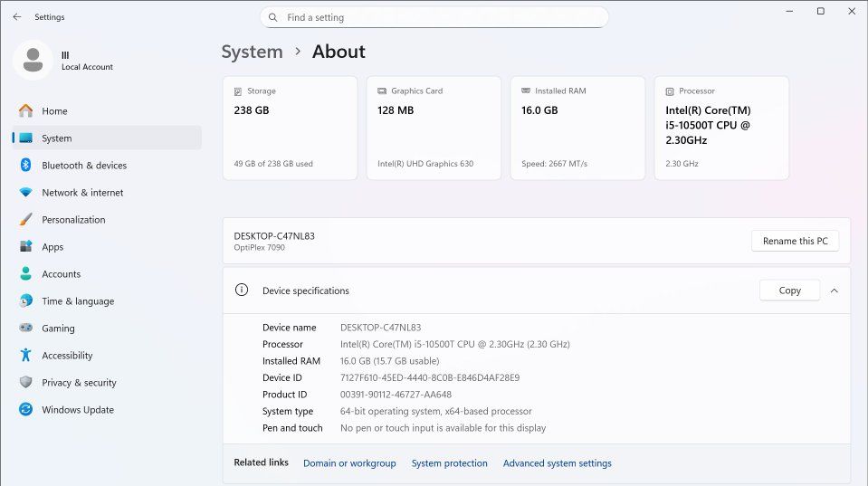Select the Network & internet Wi-Fi icon
Screen dimensions: 868x486
tap(26, 193)
